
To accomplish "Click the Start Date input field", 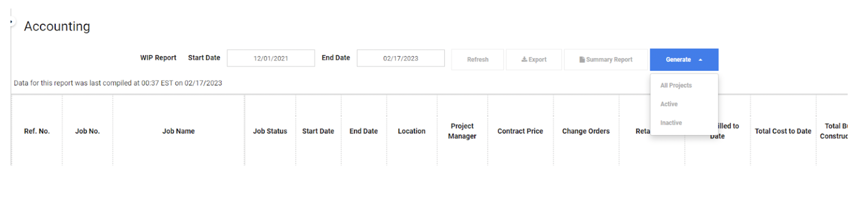I will pos(271,58).
